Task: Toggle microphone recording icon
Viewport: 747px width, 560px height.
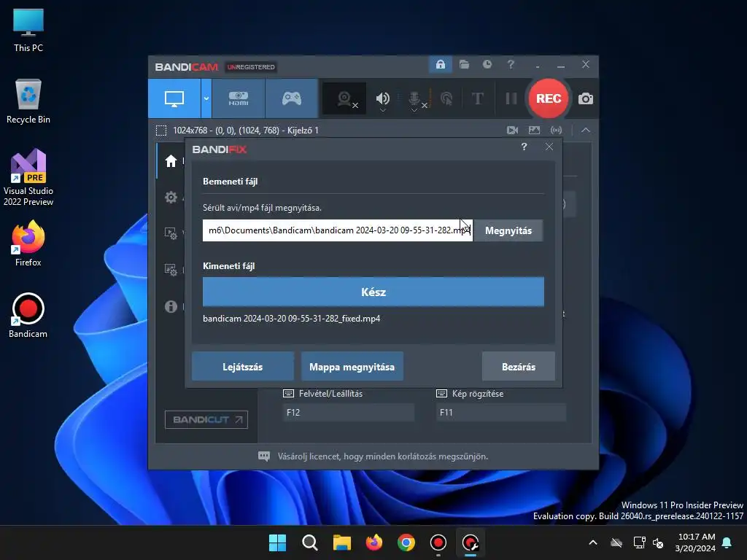Action: click(414, 98)
